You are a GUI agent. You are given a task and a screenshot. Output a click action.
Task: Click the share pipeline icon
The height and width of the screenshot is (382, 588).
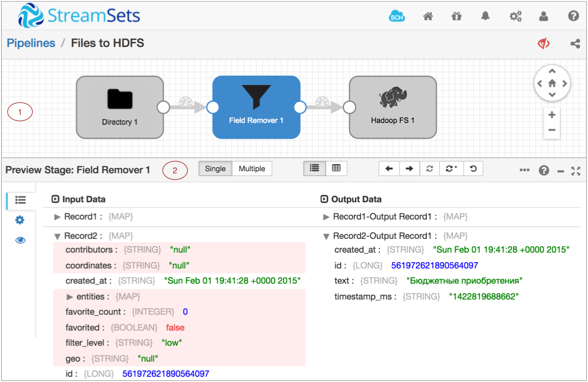(575, 44)
